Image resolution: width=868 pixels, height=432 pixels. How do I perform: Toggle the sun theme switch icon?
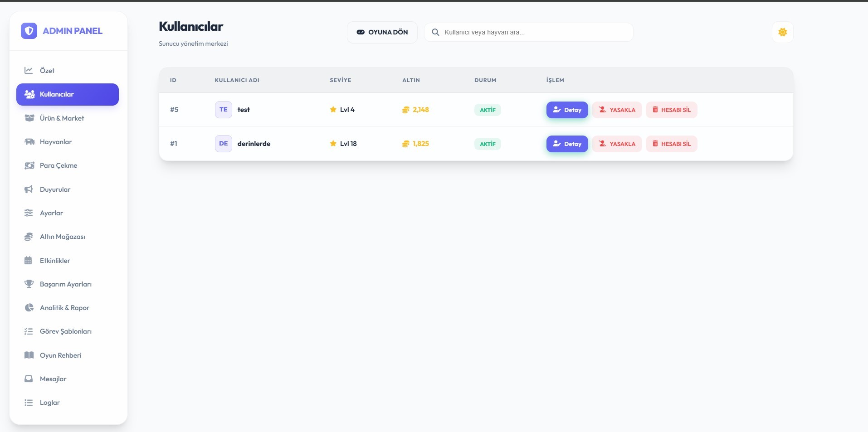click(782, 32)
